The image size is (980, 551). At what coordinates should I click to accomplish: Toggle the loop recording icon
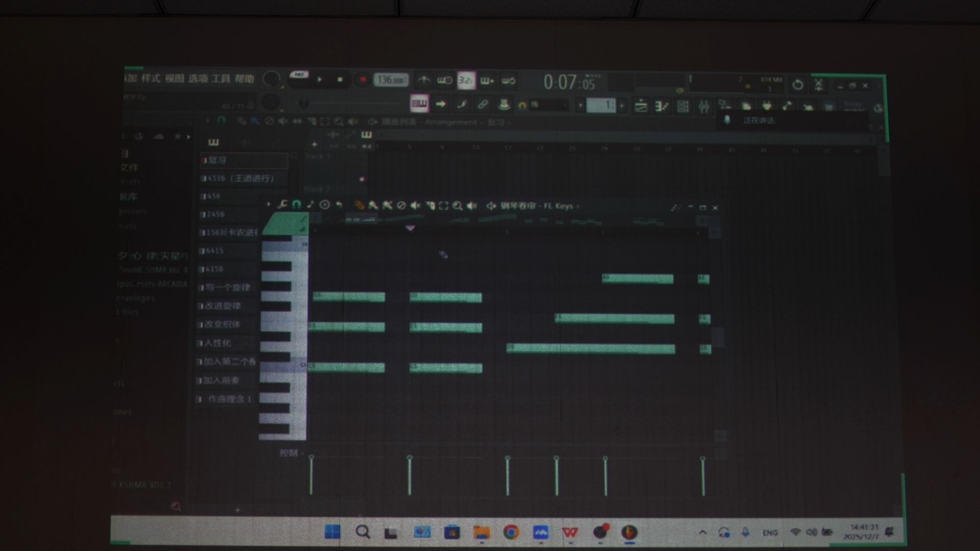[508, 81]
